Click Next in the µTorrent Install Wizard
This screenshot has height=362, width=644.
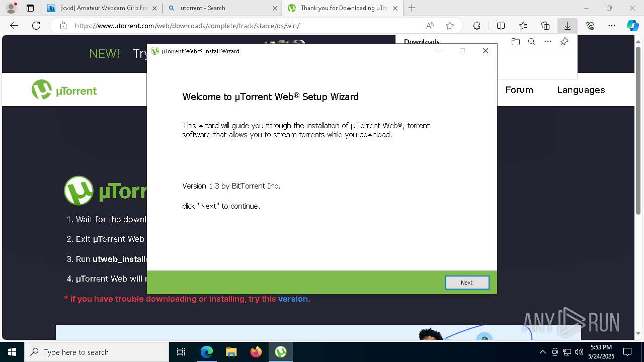point(467,283)
